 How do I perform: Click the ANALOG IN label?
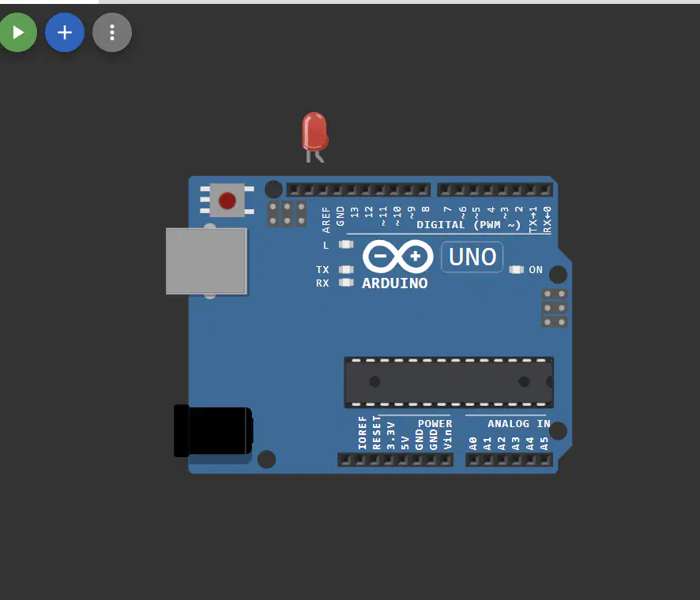519,424
